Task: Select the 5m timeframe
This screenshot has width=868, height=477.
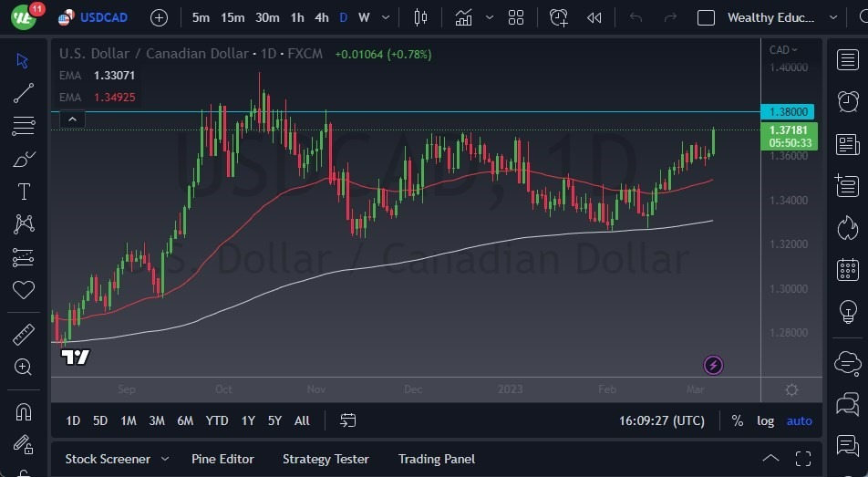Action: click(x=201, y=17)
